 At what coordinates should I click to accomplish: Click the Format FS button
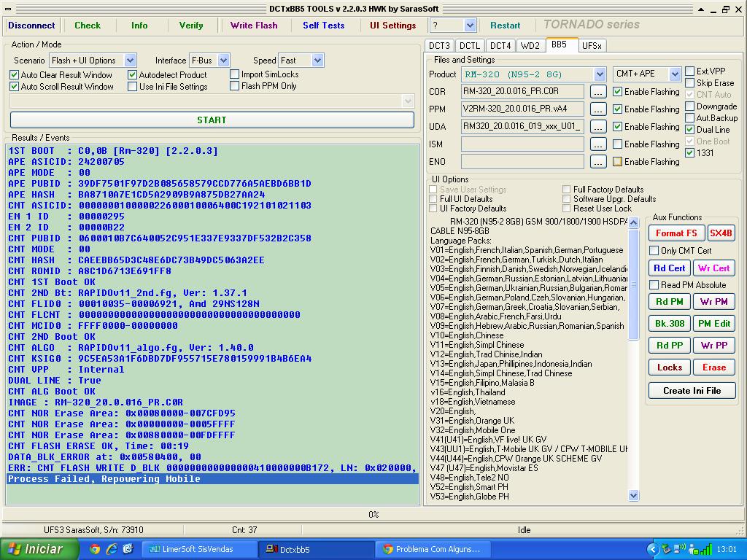pos(676,233)
